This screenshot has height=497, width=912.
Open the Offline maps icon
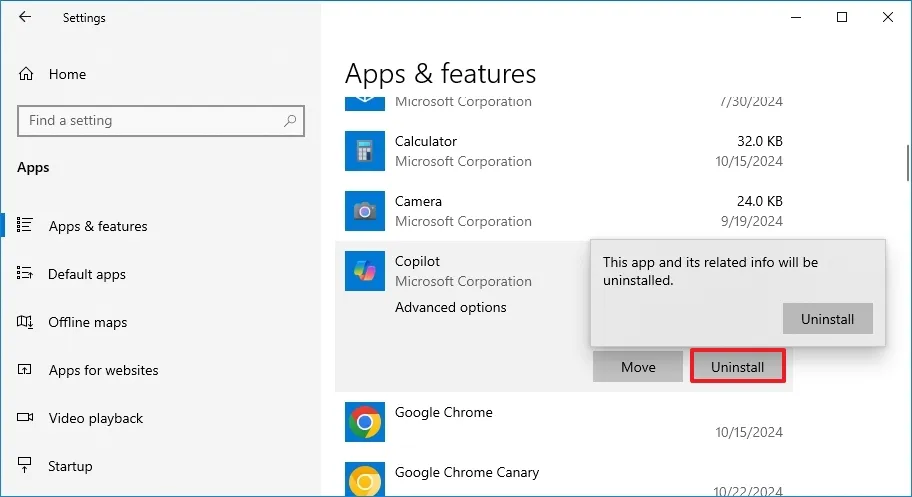[24, 321]
